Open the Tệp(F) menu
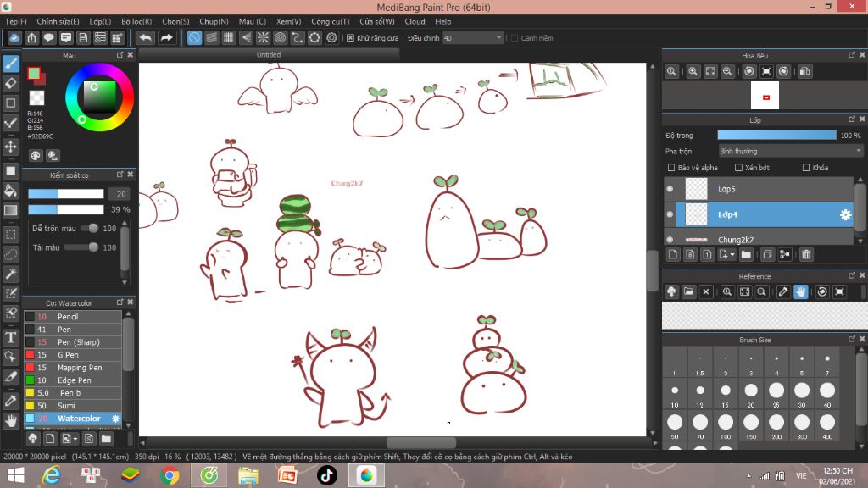Screen dimensions: 868x488 (x=16, y=21)
